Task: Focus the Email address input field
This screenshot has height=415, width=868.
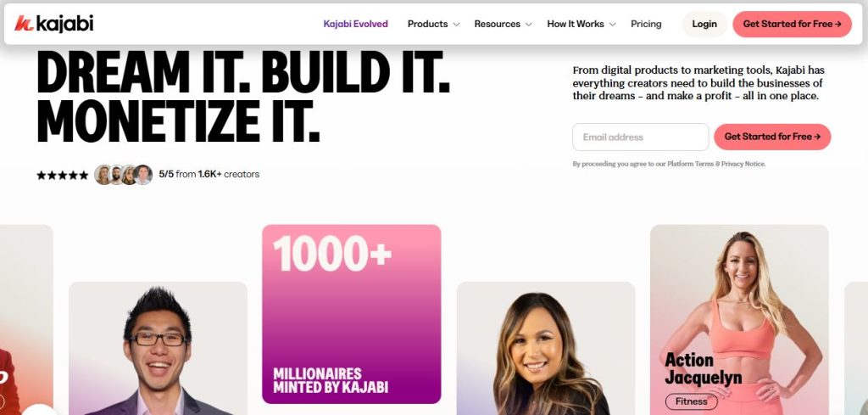Action: point(641,137)
